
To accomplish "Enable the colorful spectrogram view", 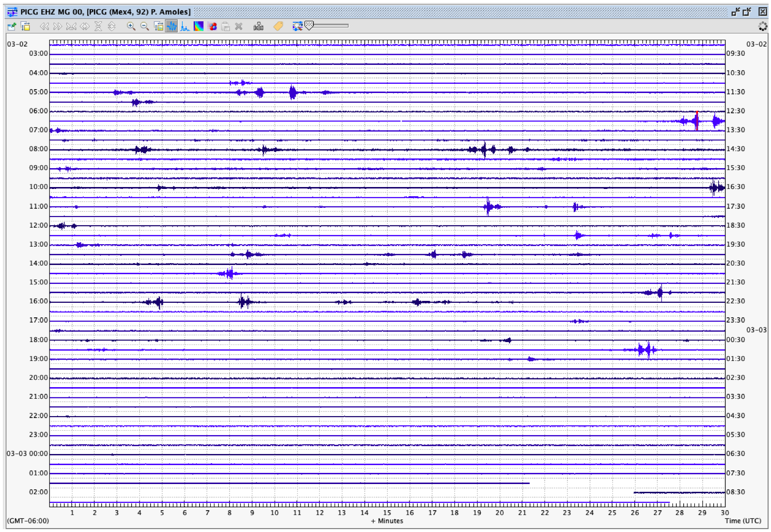I will (x=199, y=27).
